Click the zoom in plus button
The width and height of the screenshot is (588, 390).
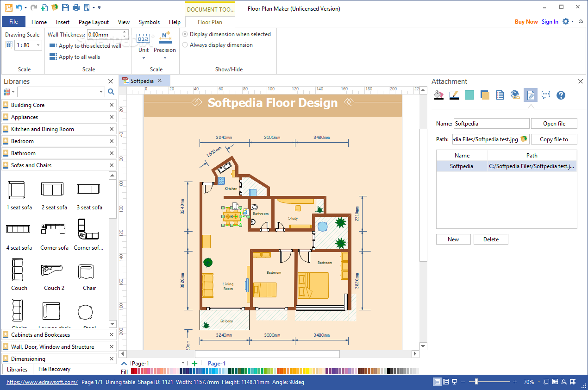(x=515, y=382)
